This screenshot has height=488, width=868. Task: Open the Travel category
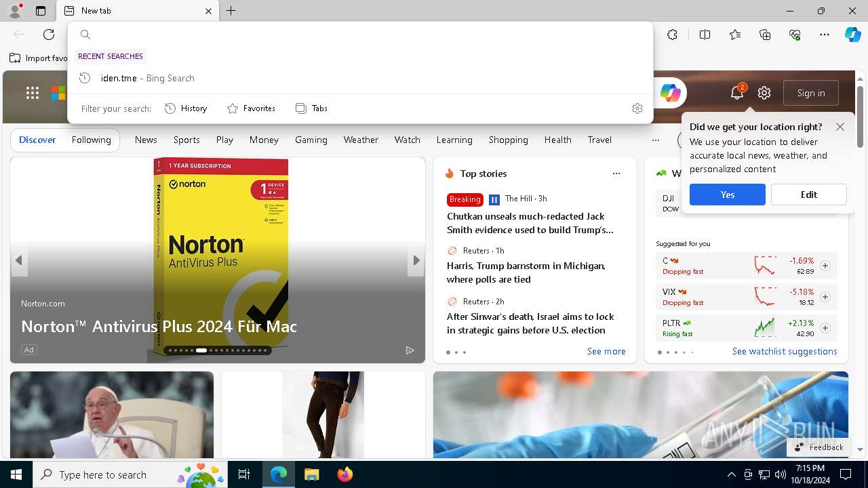coord(599,140)
